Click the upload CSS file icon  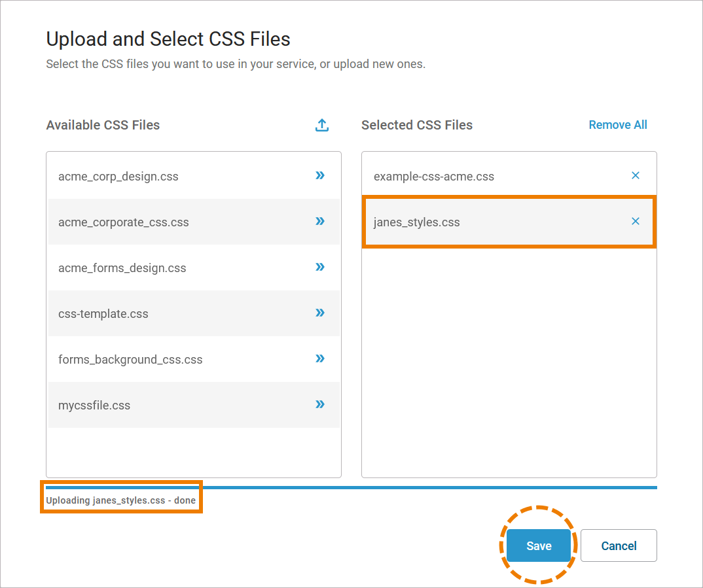322,125
